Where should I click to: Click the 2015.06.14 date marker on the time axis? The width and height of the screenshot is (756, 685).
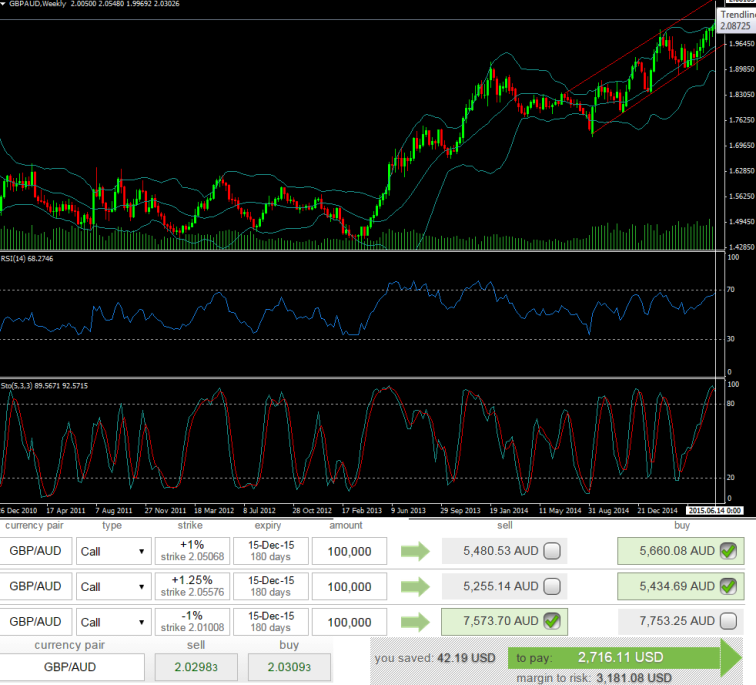[720, 510]
